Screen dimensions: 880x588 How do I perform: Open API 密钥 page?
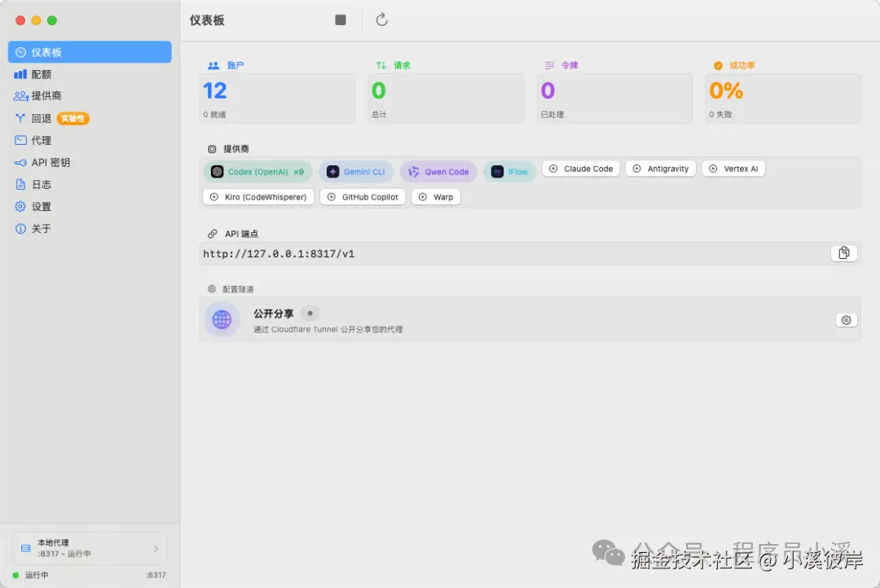tap(90, 162)
